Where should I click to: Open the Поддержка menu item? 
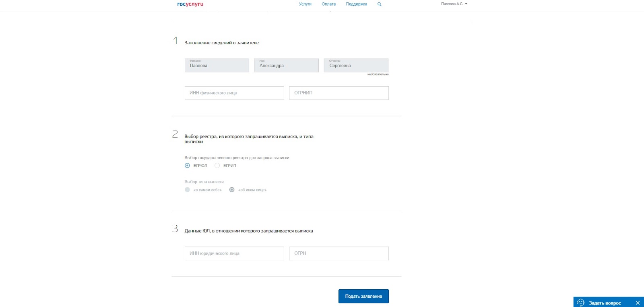point(357,4)
